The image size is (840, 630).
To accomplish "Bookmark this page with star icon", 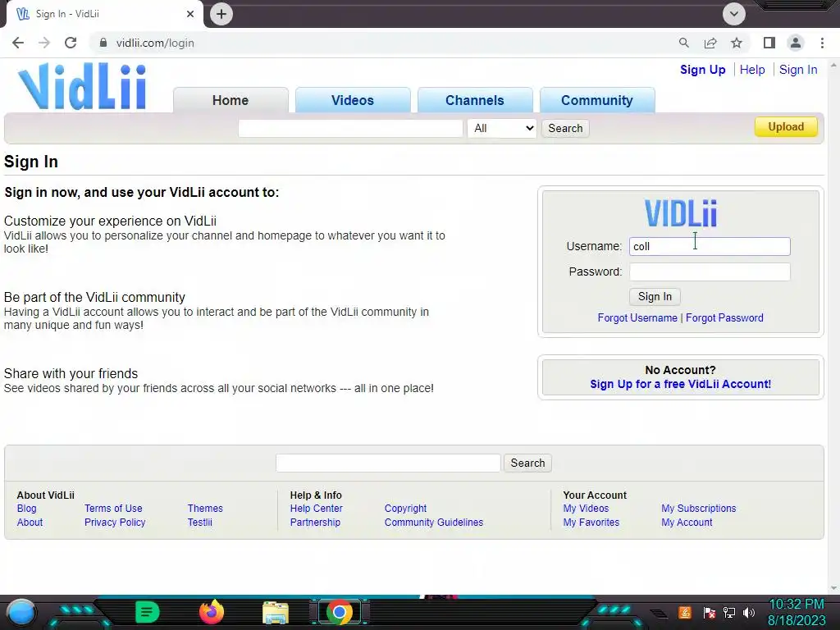I will [737, 43].
